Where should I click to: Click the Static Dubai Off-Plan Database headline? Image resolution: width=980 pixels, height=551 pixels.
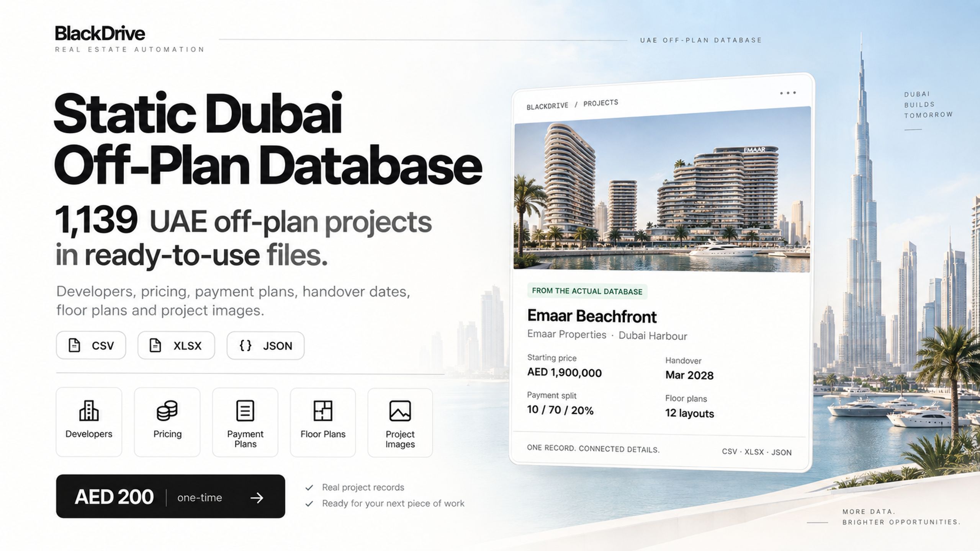pyautogui.click(x=267, y=139)
